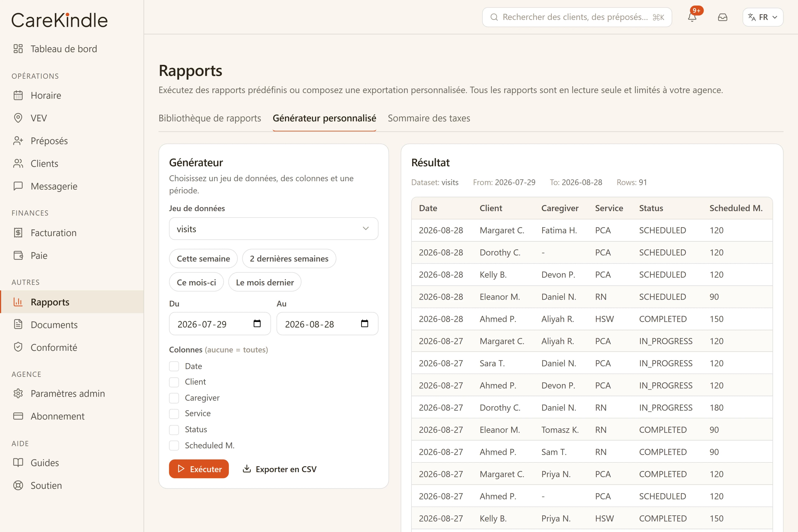Click the magnifier icon in search bar
The height and width of the screenshot is (532, 798).
(494, 17)
